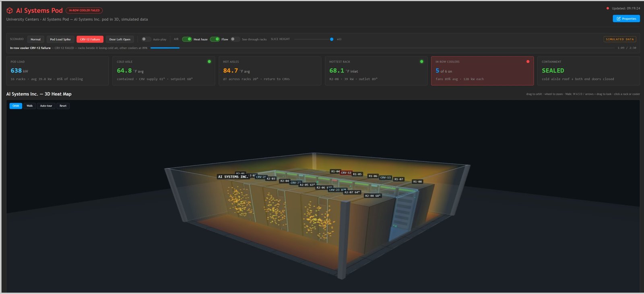Image resolution: width=644 pixels, height=294 pixels.
Task: Switch to Walk camera mode
Action: coord(29,106)
